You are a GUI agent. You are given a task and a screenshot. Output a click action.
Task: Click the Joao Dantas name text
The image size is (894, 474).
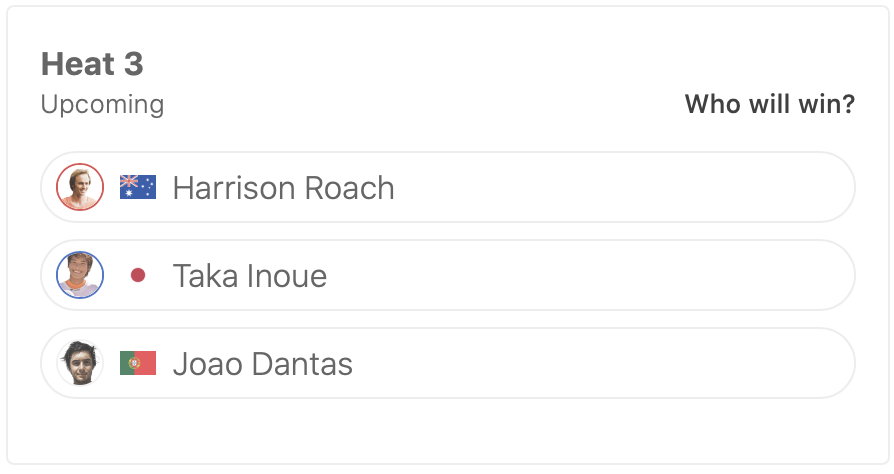click(263, 364)
